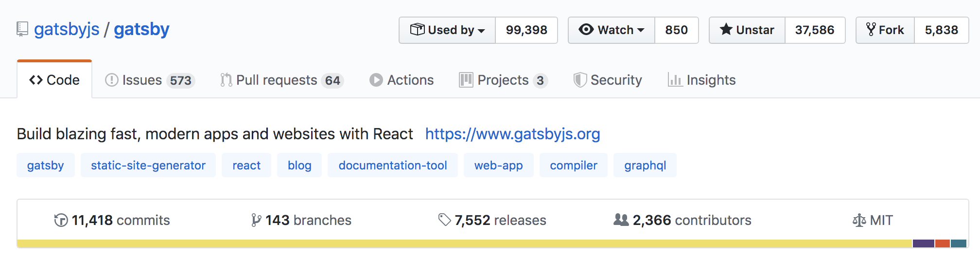The image size is (980, 261).
Task: Select the web-app topic tag
Action: 499,166
